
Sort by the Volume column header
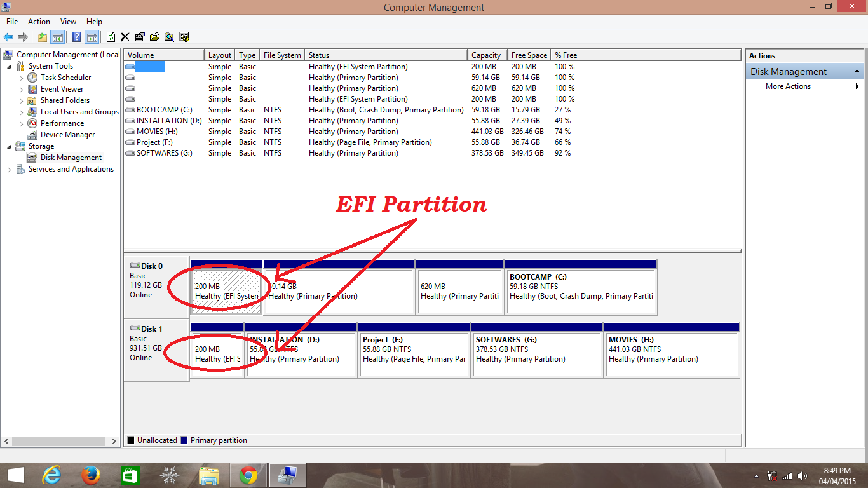[164, 55]
